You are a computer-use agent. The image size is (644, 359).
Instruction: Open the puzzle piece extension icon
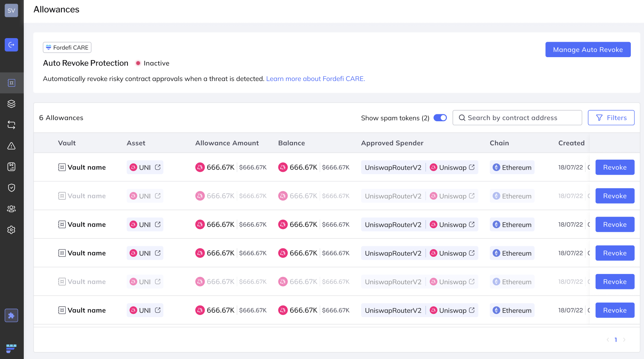(11, 315)
